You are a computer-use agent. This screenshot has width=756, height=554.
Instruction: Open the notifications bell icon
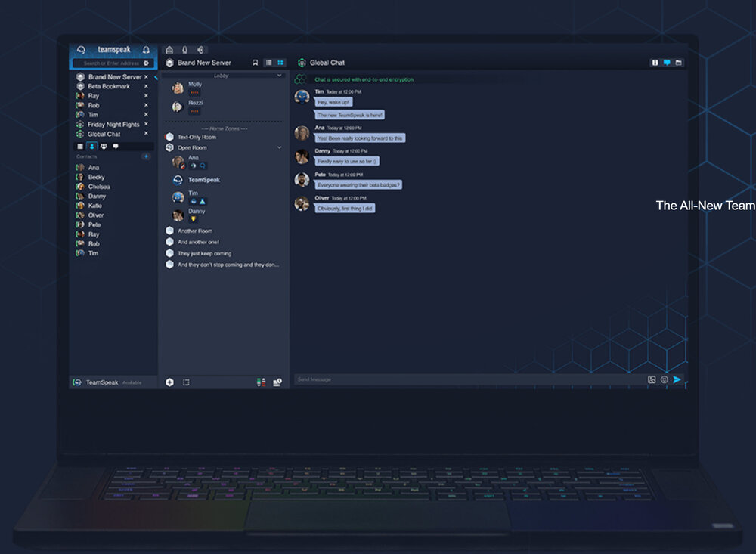click(146, 50)
